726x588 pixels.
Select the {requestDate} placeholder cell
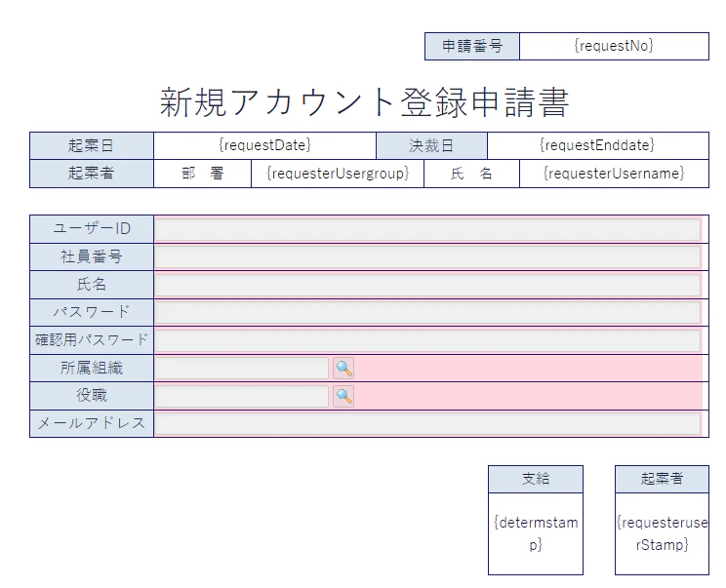coord(264,145)
